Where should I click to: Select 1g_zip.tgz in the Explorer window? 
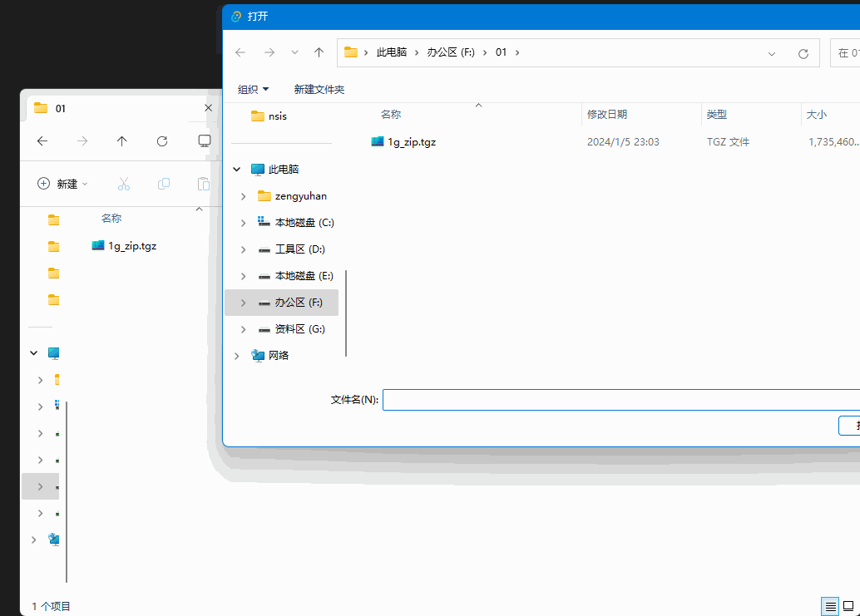point(124,246)
